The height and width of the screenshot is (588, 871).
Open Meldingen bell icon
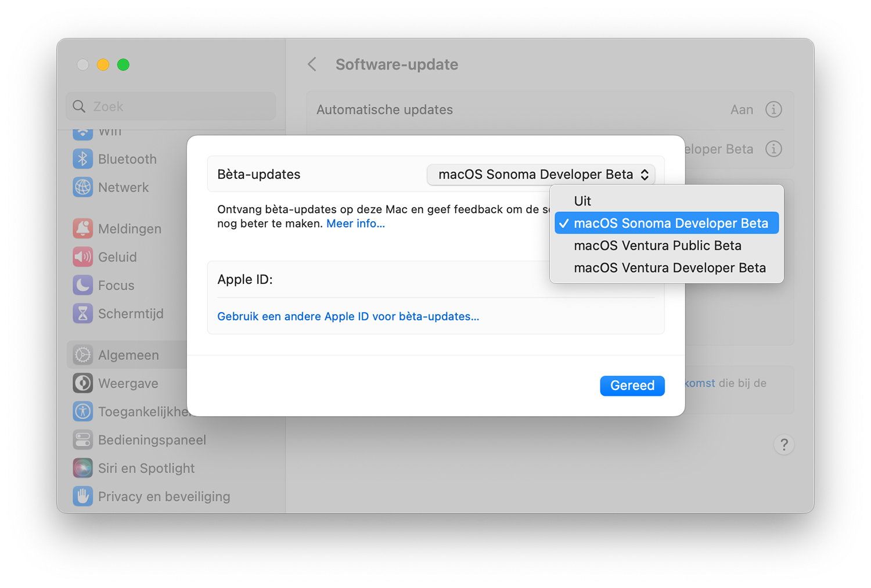point(82,228)
